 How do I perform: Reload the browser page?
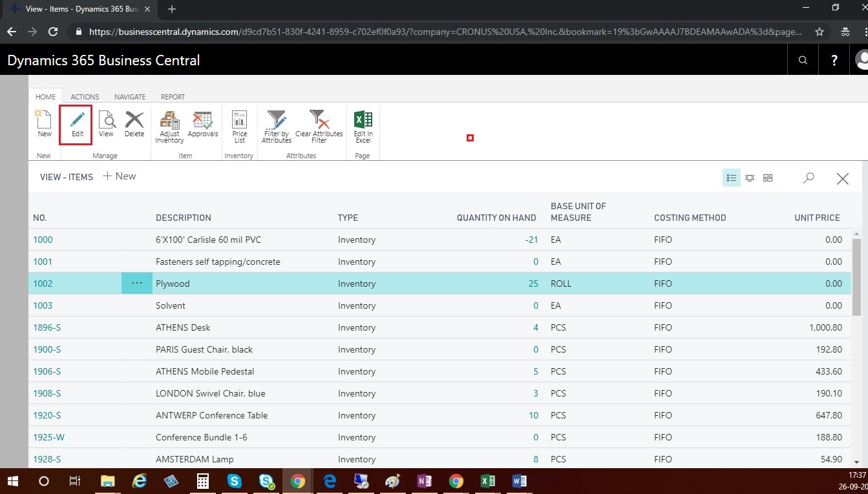54,32
